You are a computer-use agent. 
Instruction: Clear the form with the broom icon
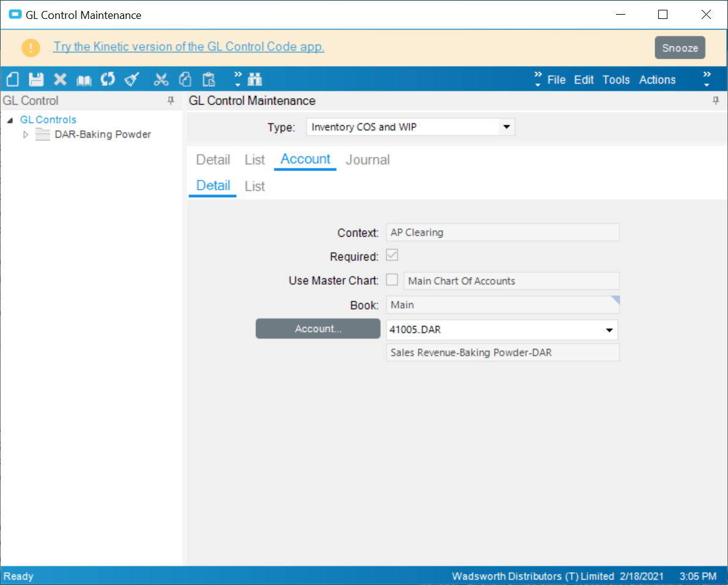(132, 79)
